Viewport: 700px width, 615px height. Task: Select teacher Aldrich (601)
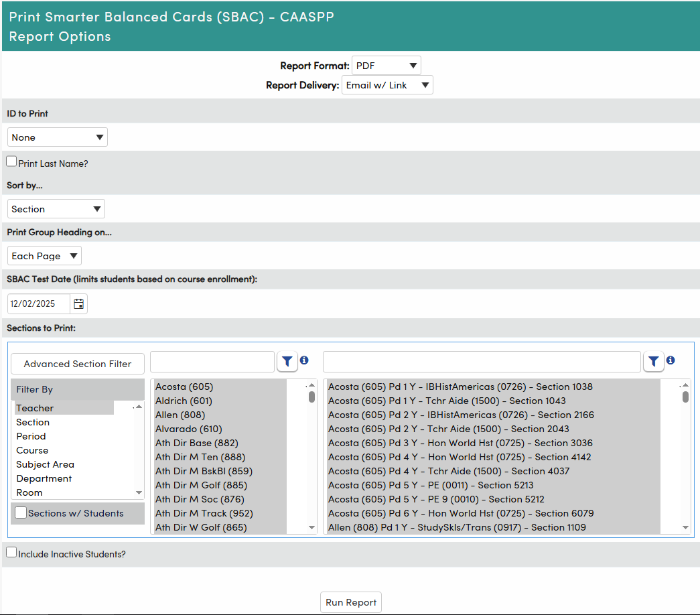(220, 401)
